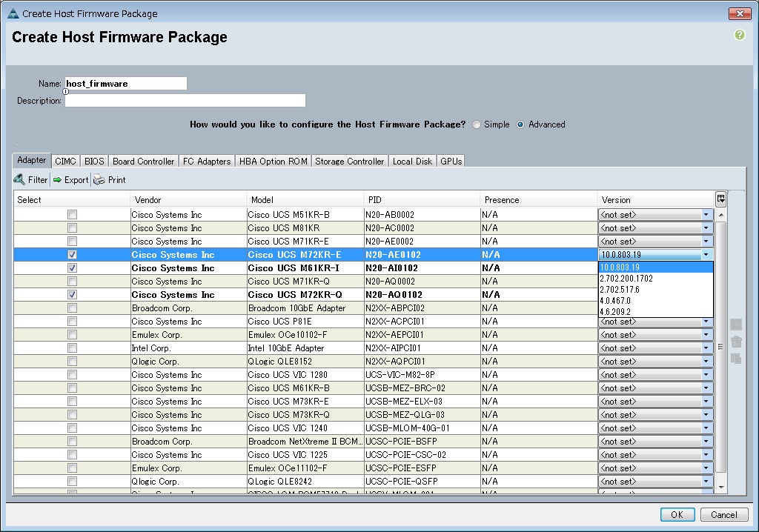Select the Broadcom NetXtreme II BCM model cell
This screenshot has height=532, width=759.
pyautogui.click(x=305, y=442)
